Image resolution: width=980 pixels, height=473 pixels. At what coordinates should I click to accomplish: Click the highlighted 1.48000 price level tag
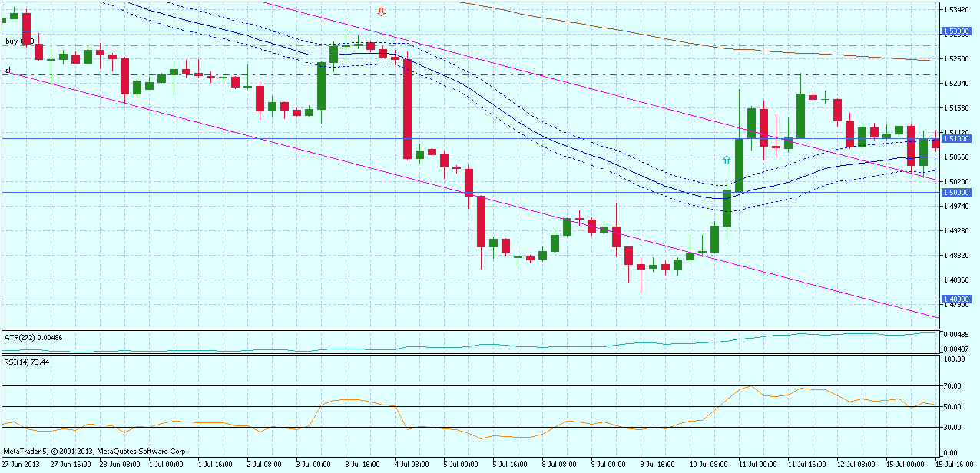click(957, 299)
